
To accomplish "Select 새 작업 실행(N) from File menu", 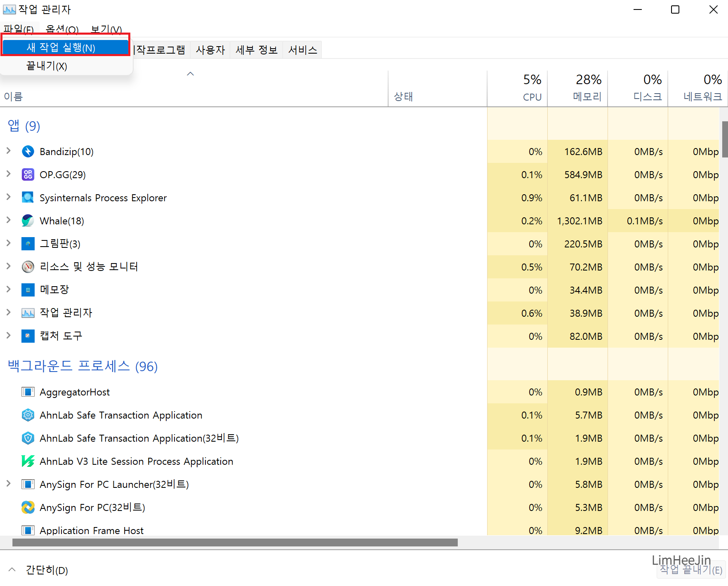I will [x=66, y=48].
